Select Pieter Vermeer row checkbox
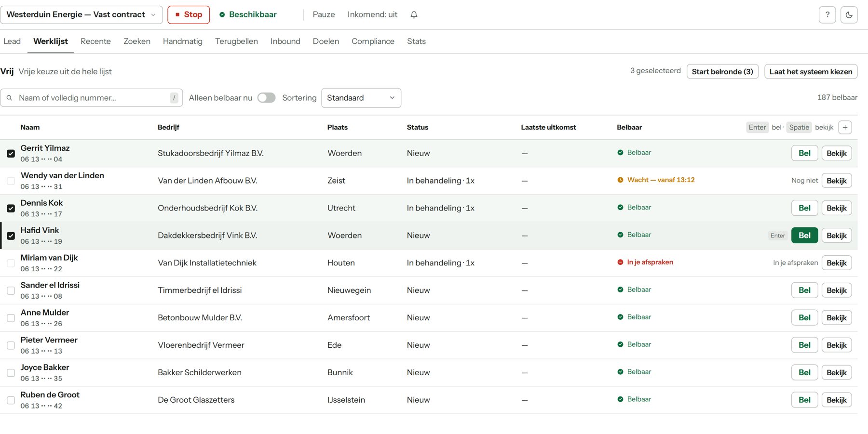 [11, 346]
